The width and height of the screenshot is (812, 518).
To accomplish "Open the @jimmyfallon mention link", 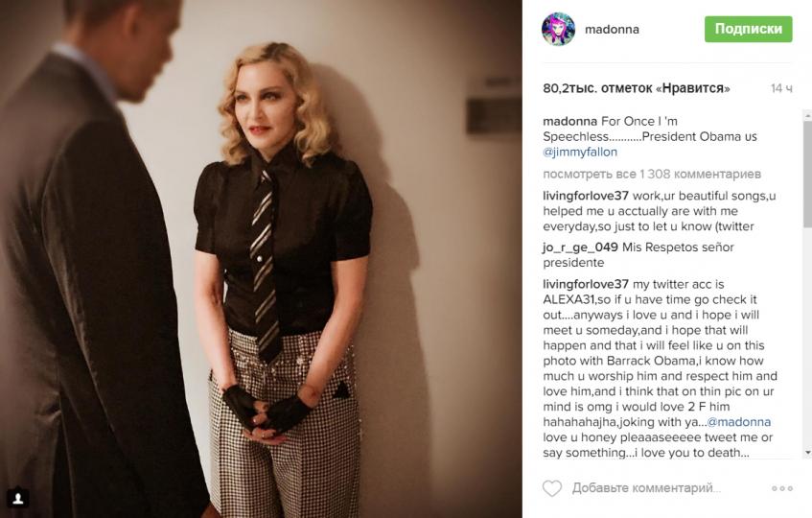I will tap(580, 152).
